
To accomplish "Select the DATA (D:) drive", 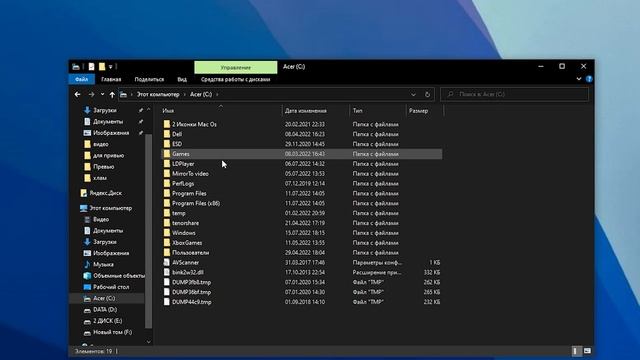I will point(104,309).
